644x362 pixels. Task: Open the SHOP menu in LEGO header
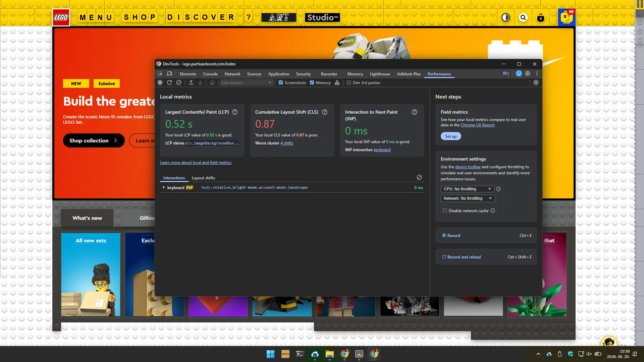click(x=140, y=17)
